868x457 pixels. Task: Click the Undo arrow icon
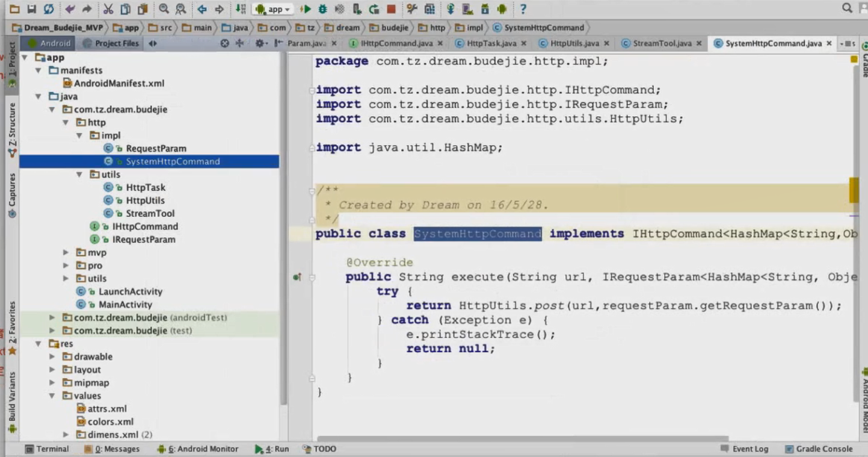(x=70, y=9)
